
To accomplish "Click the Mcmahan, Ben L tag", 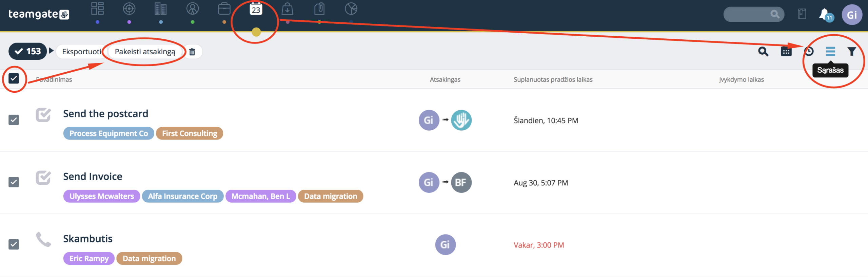I will [x=261, y=196].
